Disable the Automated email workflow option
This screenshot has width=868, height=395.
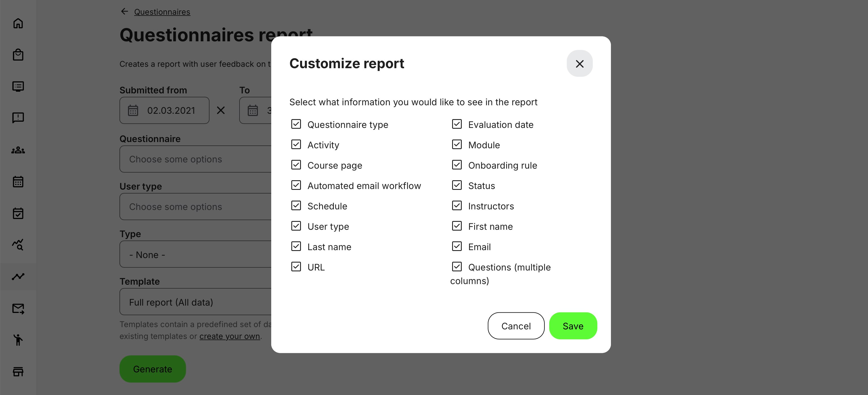pos(296,185)
